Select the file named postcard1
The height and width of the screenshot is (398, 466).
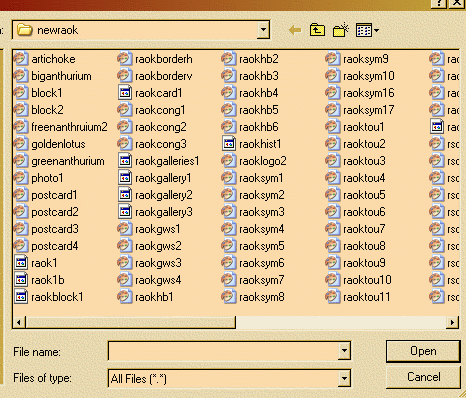(54, 195)
